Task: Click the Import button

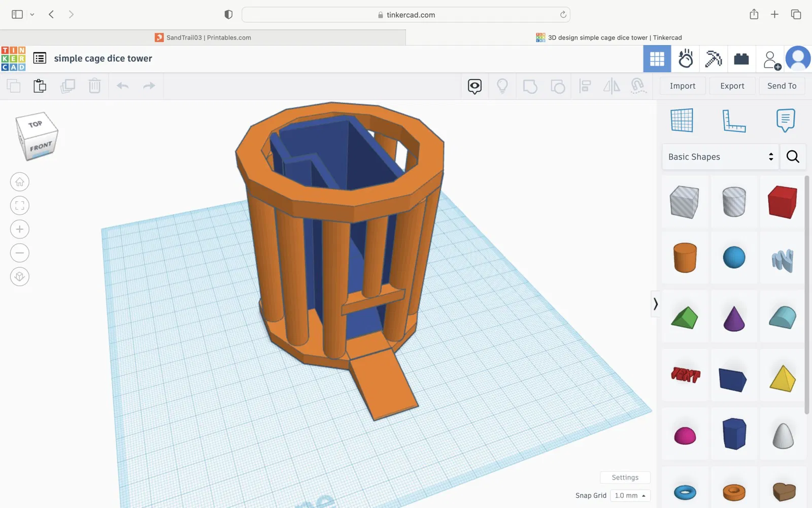Action: 682,86
